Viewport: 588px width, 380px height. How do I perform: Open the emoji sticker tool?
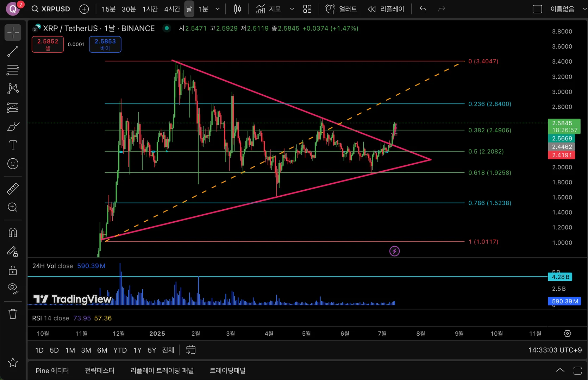13,164
